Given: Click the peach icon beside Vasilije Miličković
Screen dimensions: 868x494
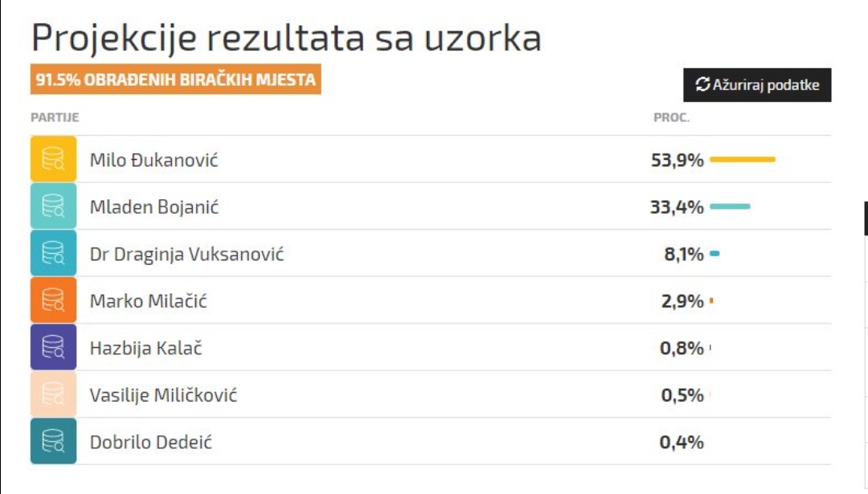Looking at the screenshot, I should click(x=53, y=394).
